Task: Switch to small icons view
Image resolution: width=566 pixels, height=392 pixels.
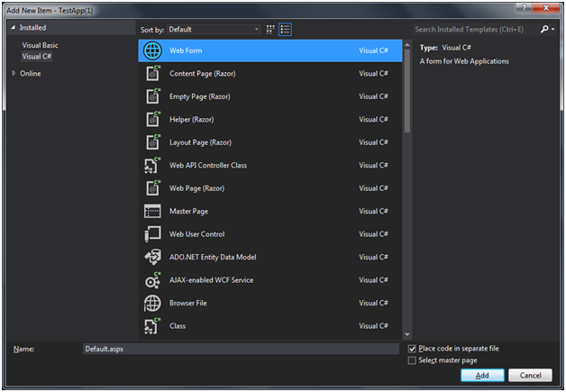Action: tap(270, 29)
